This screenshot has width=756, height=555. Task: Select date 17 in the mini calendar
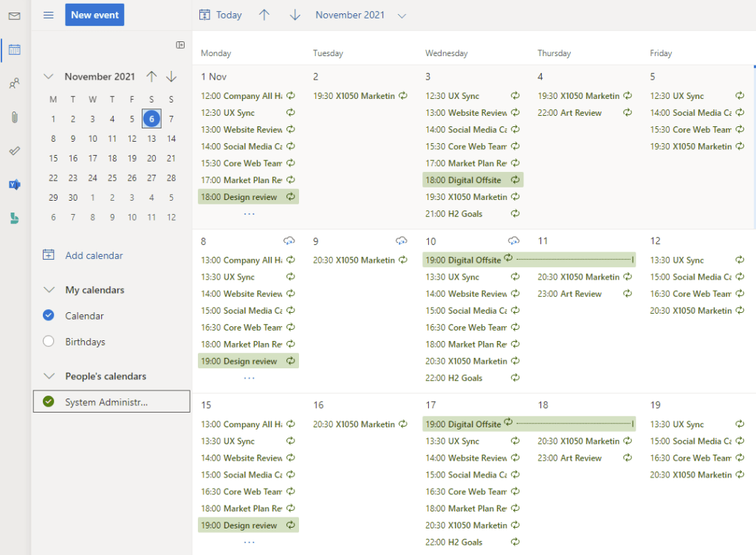point(92,158)
